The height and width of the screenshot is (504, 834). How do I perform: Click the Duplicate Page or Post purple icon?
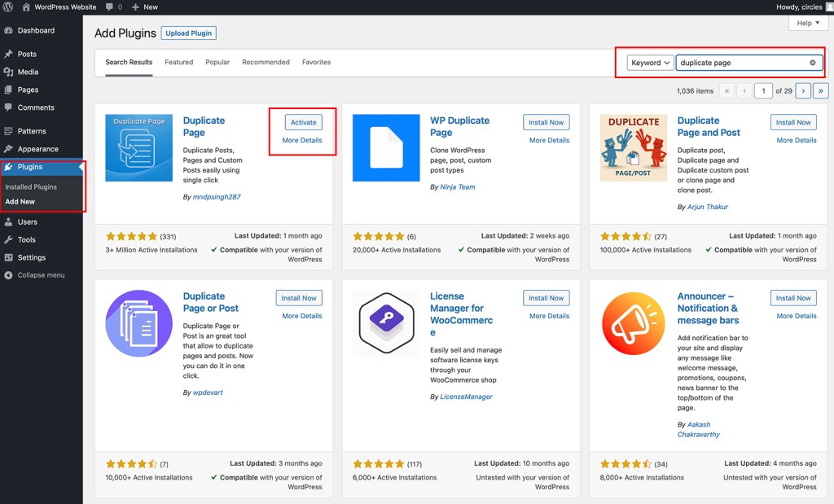point(138,323)
